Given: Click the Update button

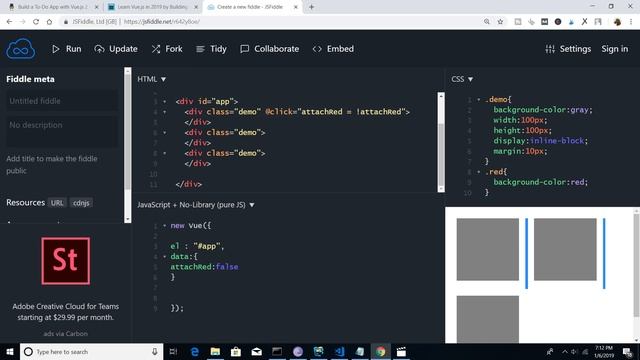Looking at the screenshot, I should [116, 49].
